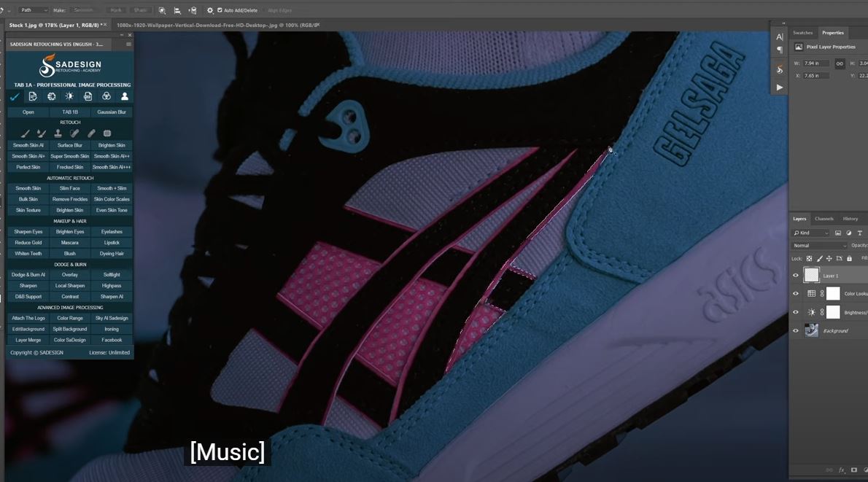The image size is (868, 482).
Task: Hide the Color Lookup layer eye icon
Action: (x=796, y=294)
